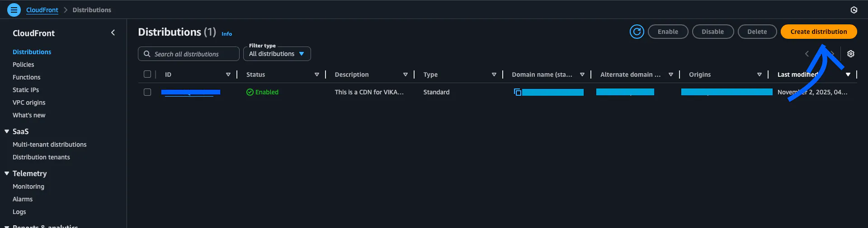Open Logs in sidebar
868x228 pixels.
click(x=19, y=212)
